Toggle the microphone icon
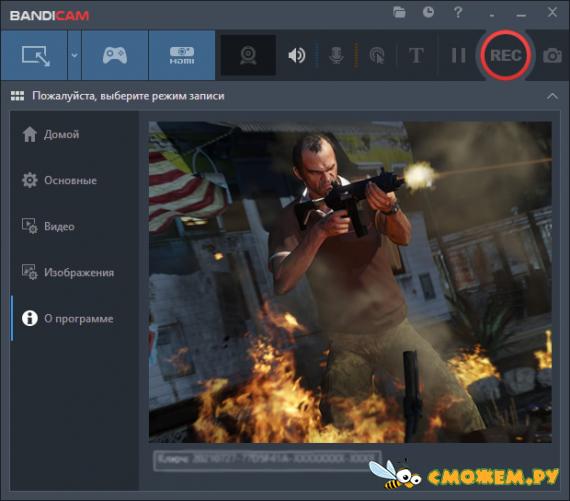570x501 pixels. pyautogui.click(x=336, y=56)
